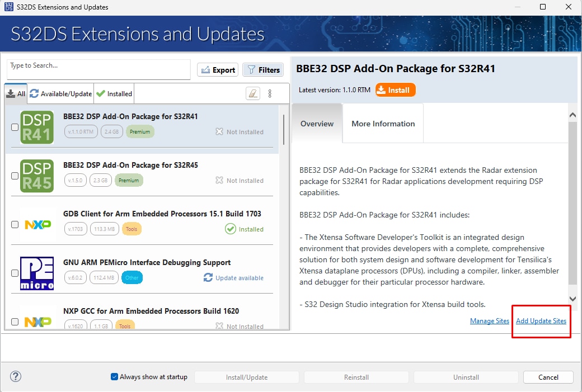Screen dimensions: 582x392
Task: Click the DSP R45 package icon
Action: coord(37,176)
